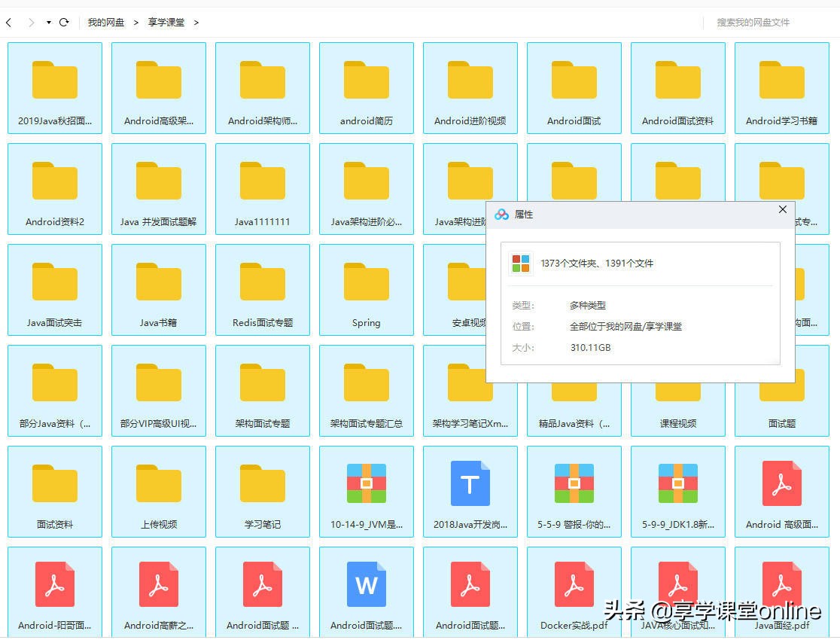Open the 架构面试专题 folder
The height and width of the screenshot is (640, 840).
point(263,391)
